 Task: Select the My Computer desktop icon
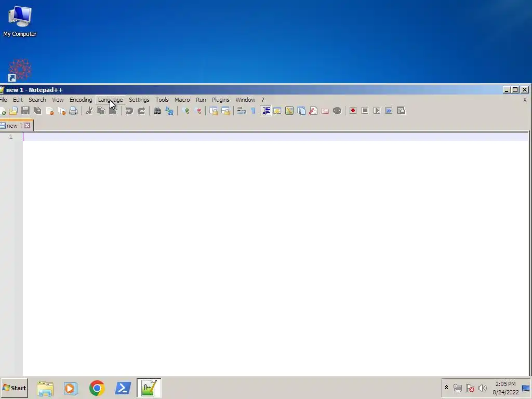[x=20, y=21]
